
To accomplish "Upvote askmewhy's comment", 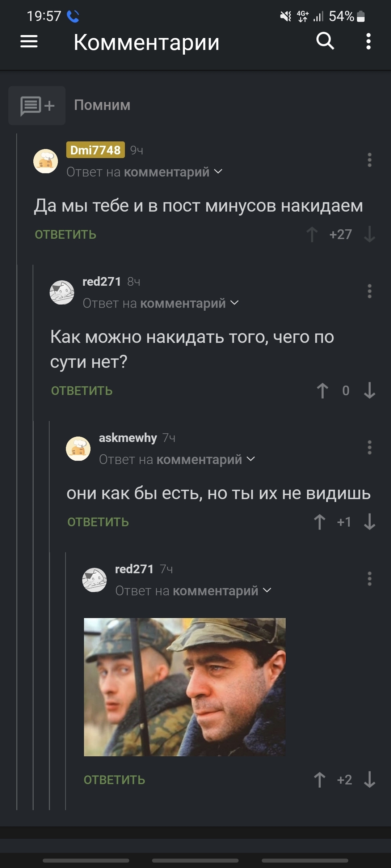I will (x=319, y=522).
